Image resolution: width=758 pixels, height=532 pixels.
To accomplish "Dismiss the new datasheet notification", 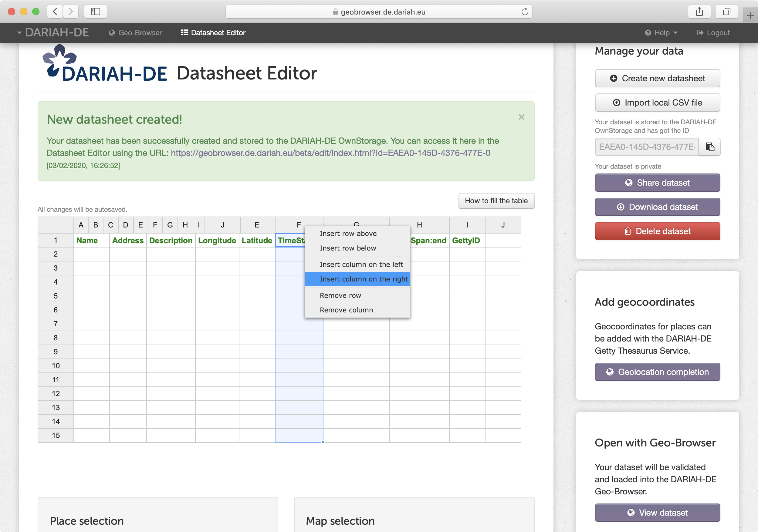I will tap(522, 117).
